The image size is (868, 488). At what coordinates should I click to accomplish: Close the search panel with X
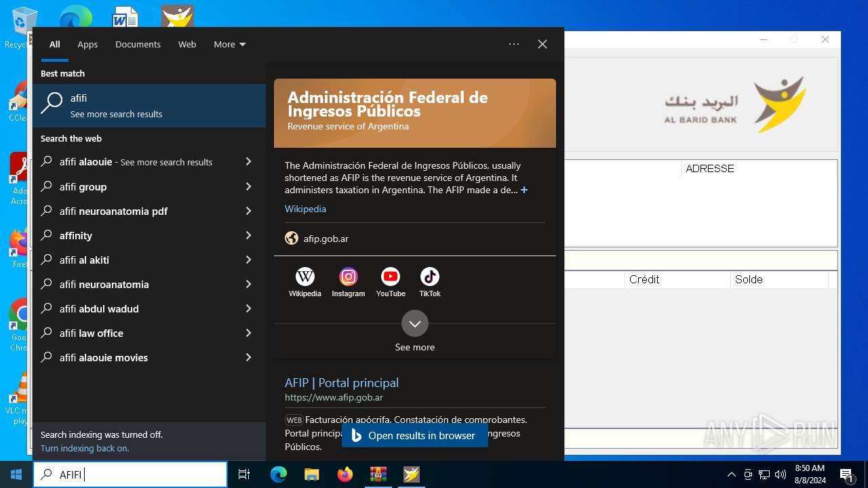[x=542, y=44]
